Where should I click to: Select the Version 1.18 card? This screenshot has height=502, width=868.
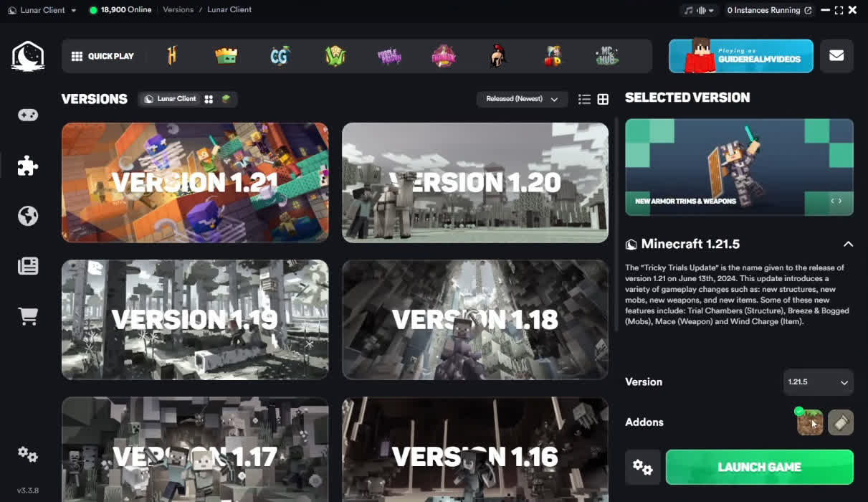(475, 320)
